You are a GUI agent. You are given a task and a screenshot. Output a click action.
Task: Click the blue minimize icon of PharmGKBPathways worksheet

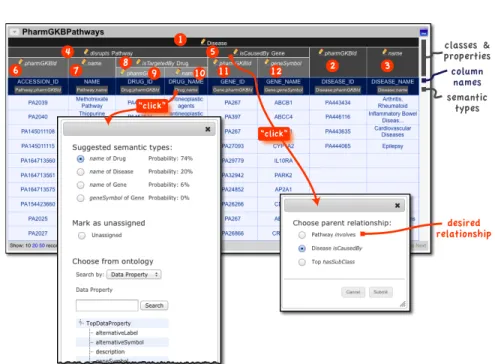(x=423, y=32)
